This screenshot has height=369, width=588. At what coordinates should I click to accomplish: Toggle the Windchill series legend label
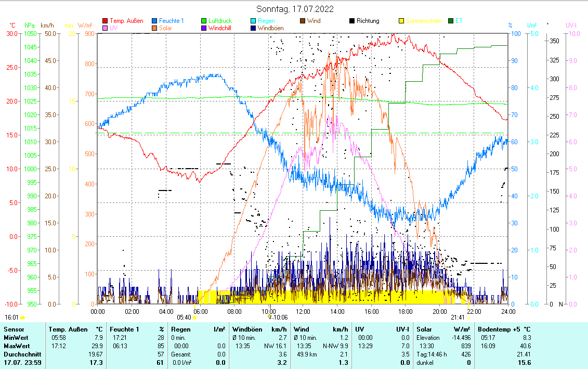click(x=220, y=28)
